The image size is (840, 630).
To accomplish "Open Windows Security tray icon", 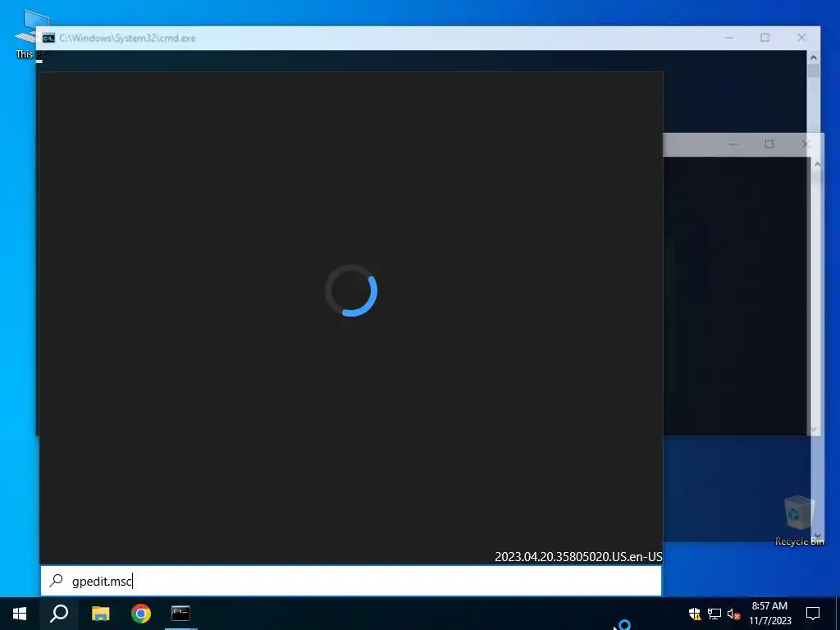I will (x=695, y=614).
